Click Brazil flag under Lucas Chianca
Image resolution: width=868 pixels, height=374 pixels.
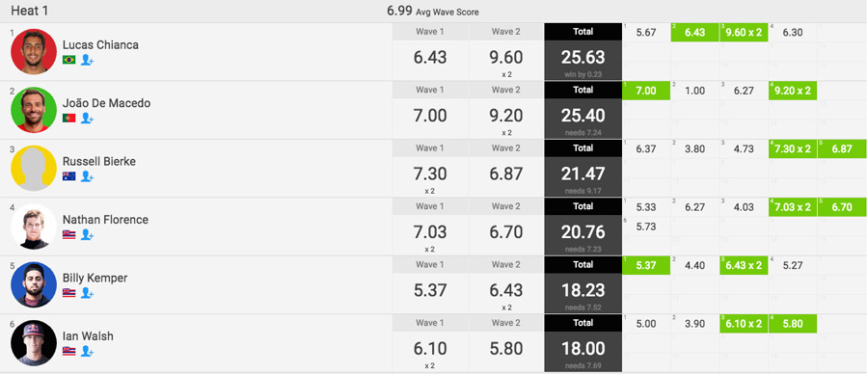69,60
